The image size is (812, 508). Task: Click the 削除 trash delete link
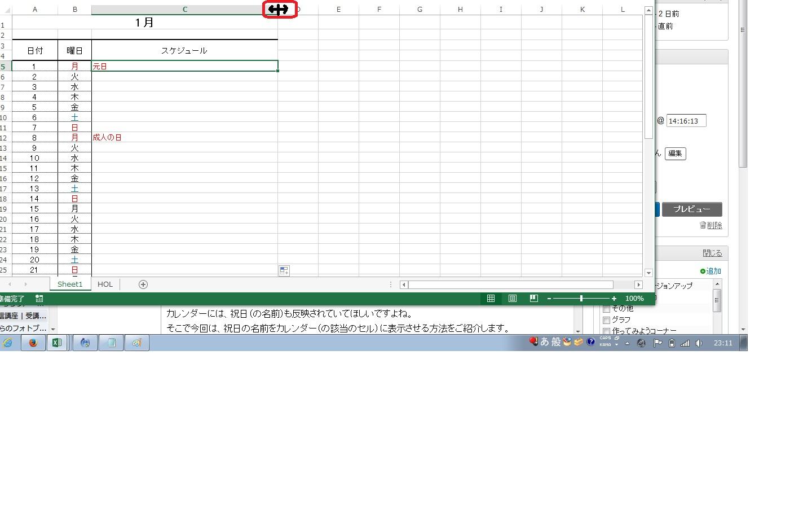click(710, 225)
